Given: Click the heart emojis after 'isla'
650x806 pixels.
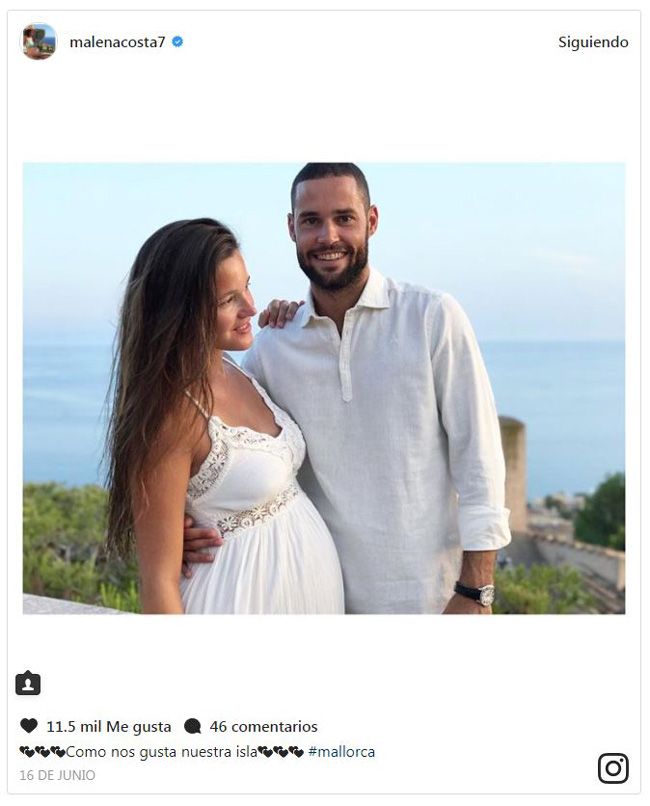Looking at the screenshot, I should coord(280,752).
